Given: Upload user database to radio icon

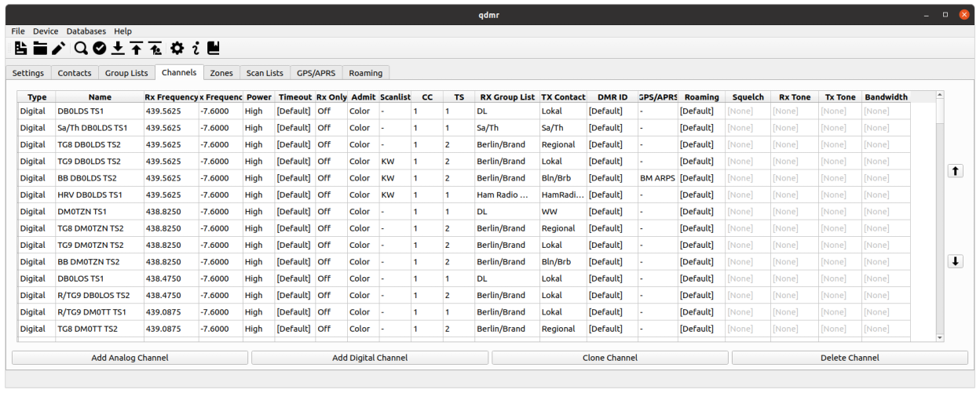Looking at the screenshot, I should (155, 49).
